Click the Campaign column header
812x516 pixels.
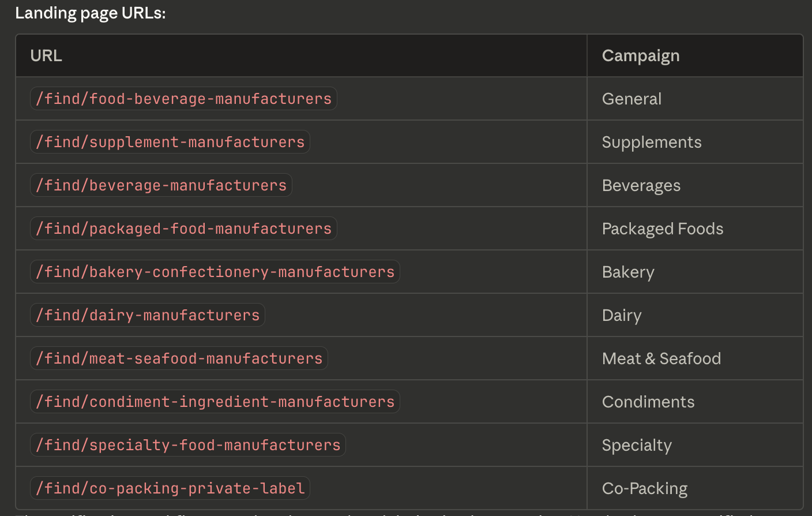[640, 56]
